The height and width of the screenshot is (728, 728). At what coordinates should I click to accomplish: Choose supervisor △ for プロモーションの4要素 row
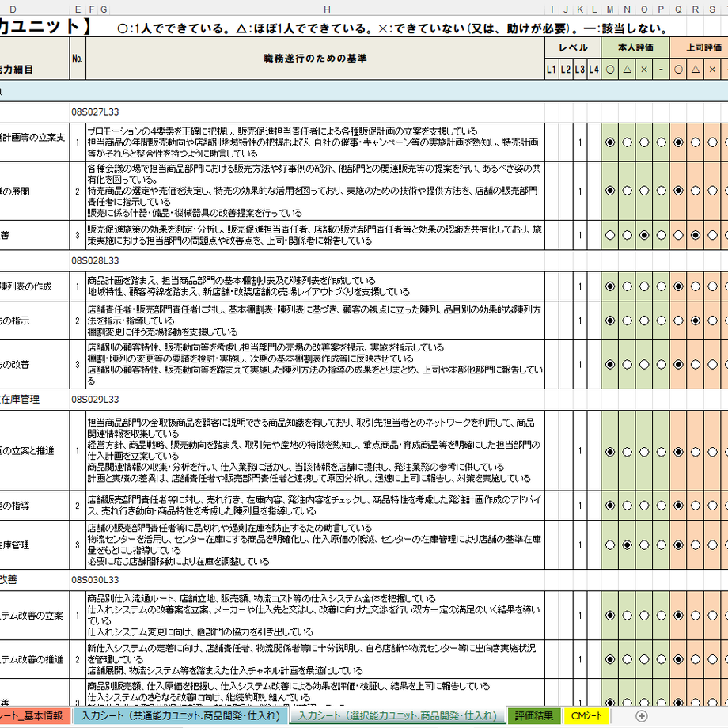(695, 142)
